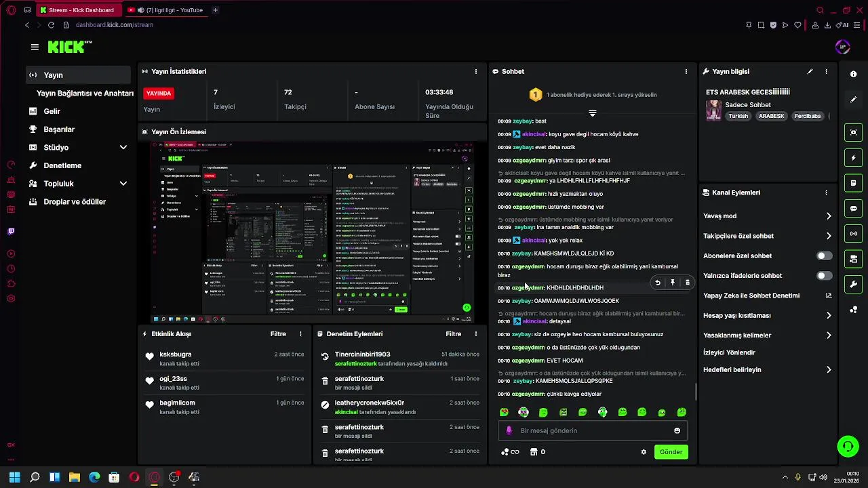The height and width of the screenshot is (488, 868).
Task: Open the Etkinlik Akışı three-dot menu
Action: [x=300, y=334]
